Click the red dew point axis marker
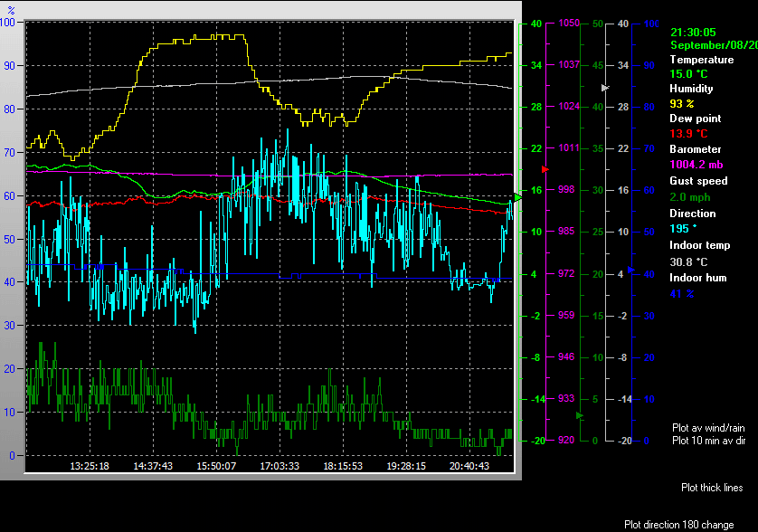The width and height of the screenshot is (758, 532). [x=545, y=169]
